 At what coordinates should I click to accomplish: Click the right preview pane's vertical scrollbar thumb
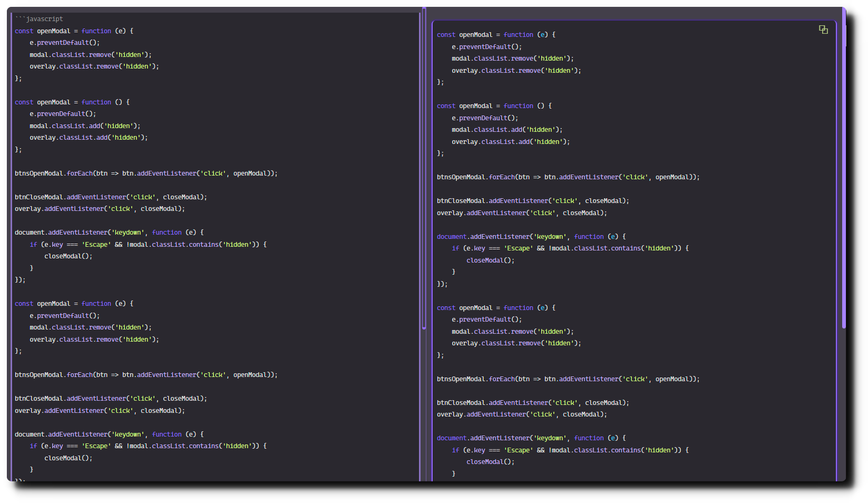click(x=844, y=169)
